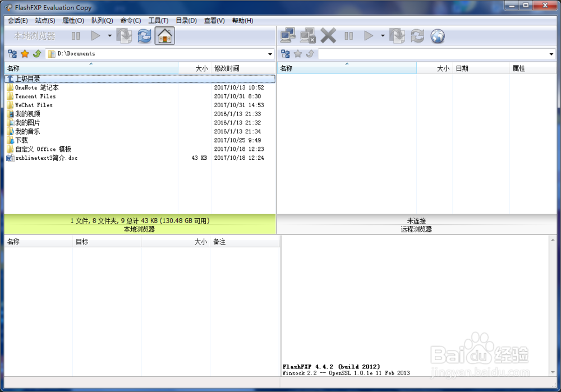
Task: Open the 会话(E) menu
Action: 18,20
